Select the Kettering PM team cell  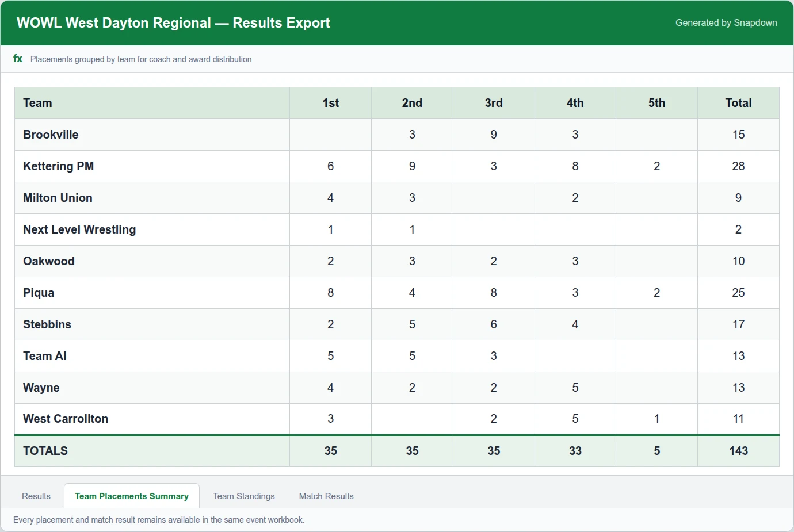tap(152, 166)
